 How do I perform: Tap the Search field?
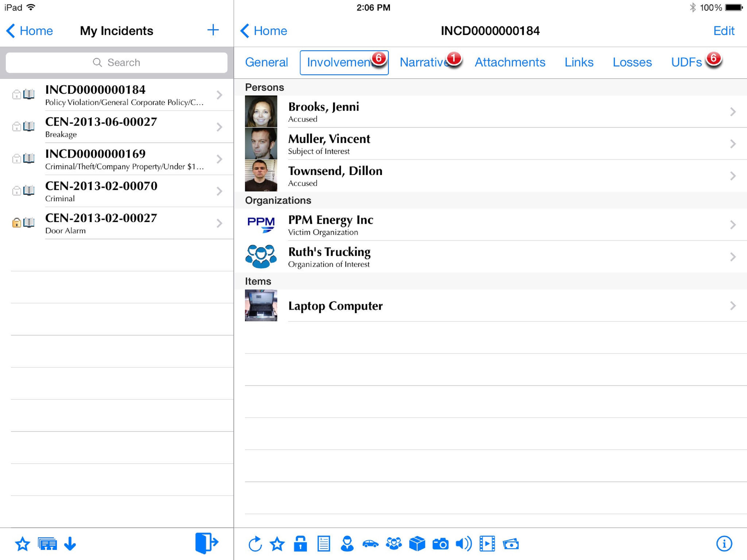116,63
